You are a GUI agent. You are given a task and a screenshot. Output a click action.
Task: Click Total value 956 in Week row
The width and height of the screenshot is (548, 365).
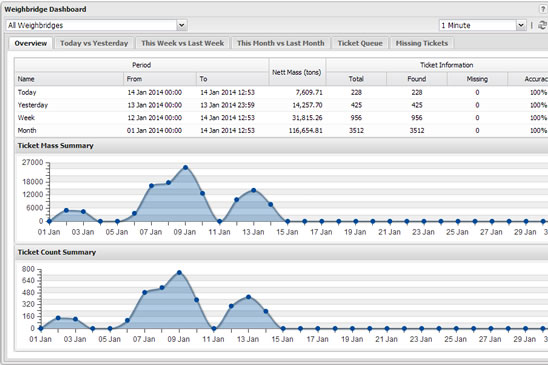coord(356,118)
